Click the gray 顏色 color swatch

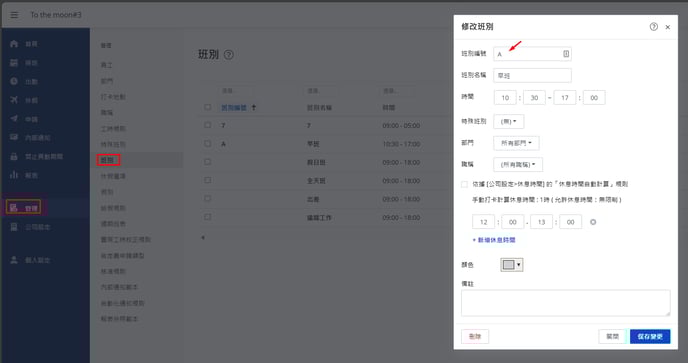pyautogui.click(x=508, y=265)
